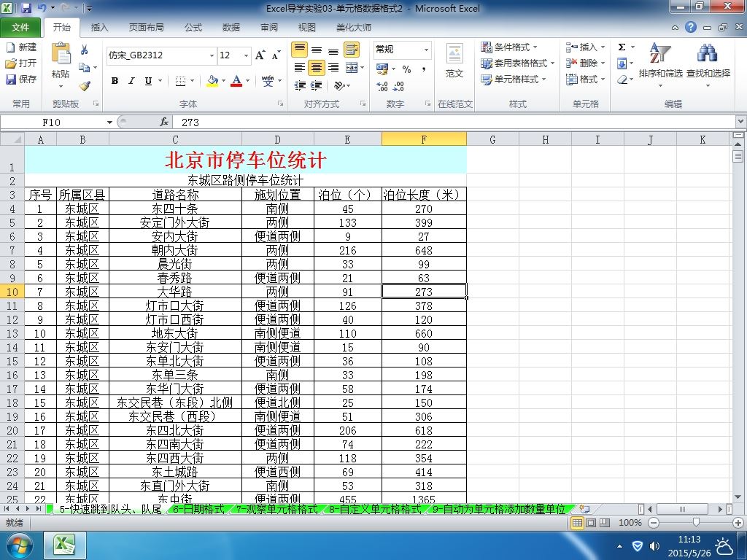Image resolution: width=747 pixels, height=560 pixels.
Task: Click the Clear eraser icon
Action: [622, 79]
